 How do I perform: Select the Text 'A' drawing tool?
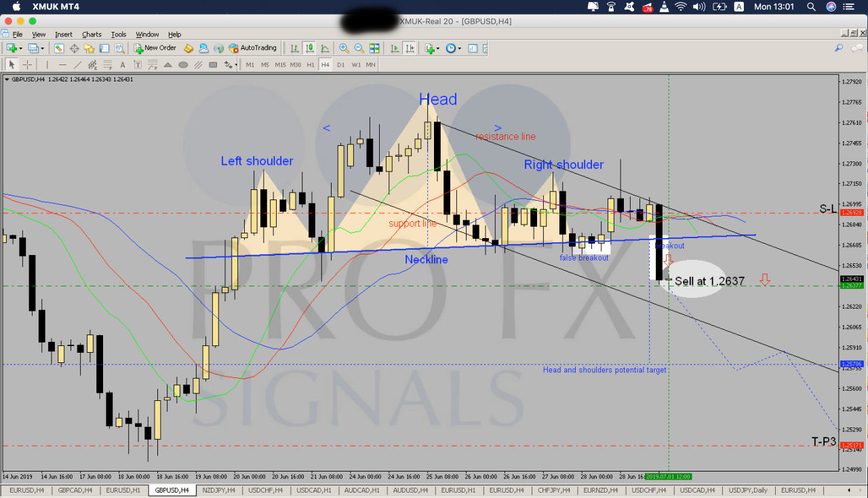[x=123, y=64]
